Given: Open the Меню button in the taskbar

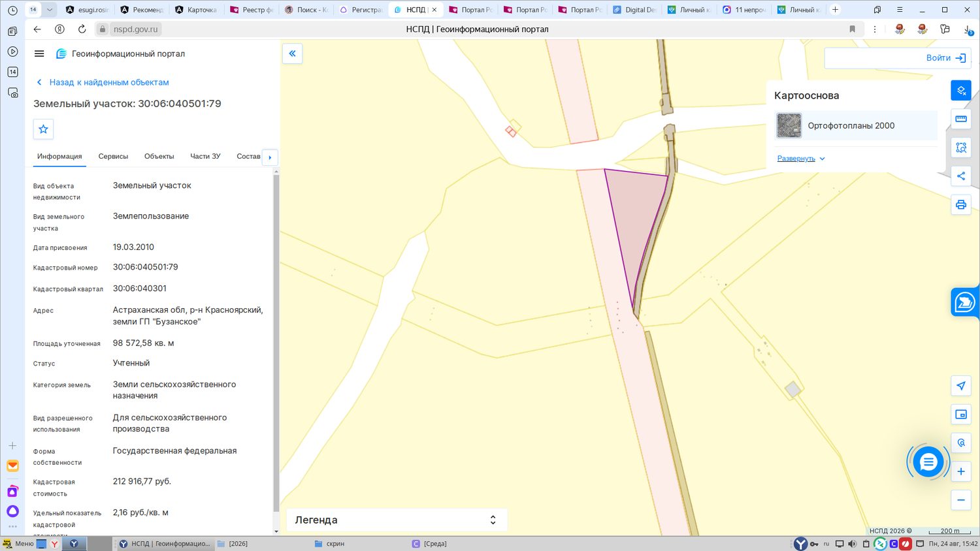Looking at the screenshot, I should click(x=18, y=544).
